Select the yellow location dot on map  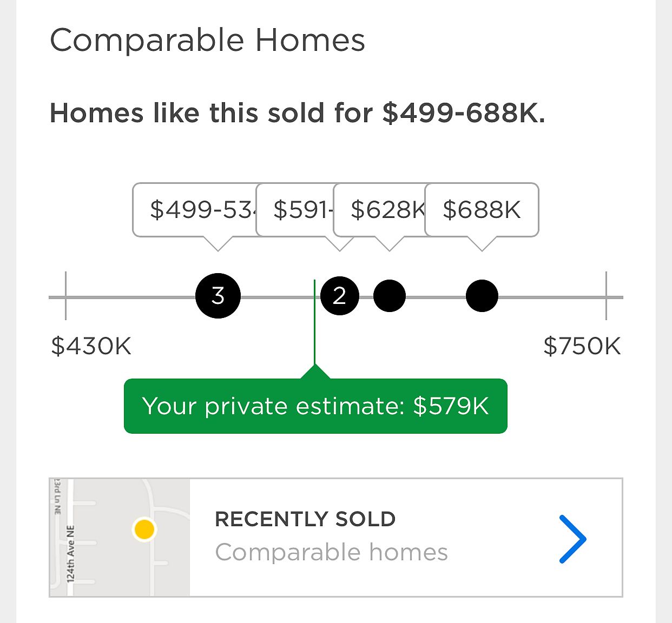144,529
